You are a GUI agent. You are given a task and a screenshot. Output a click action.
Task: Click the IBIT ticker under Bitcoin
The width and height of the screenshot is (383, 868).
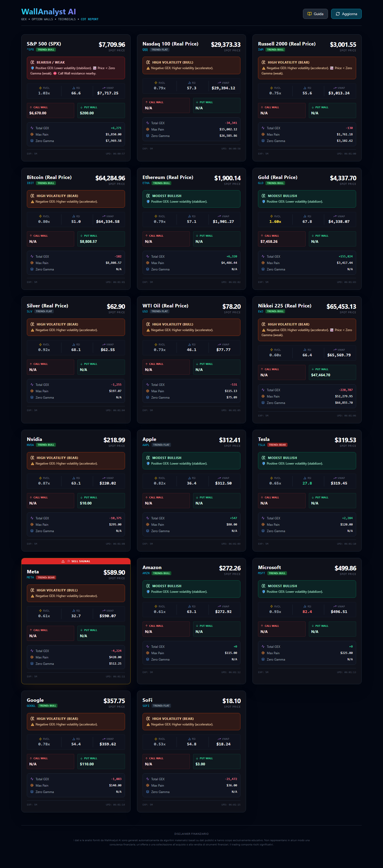pyautogui.click(x=30, y=183)
